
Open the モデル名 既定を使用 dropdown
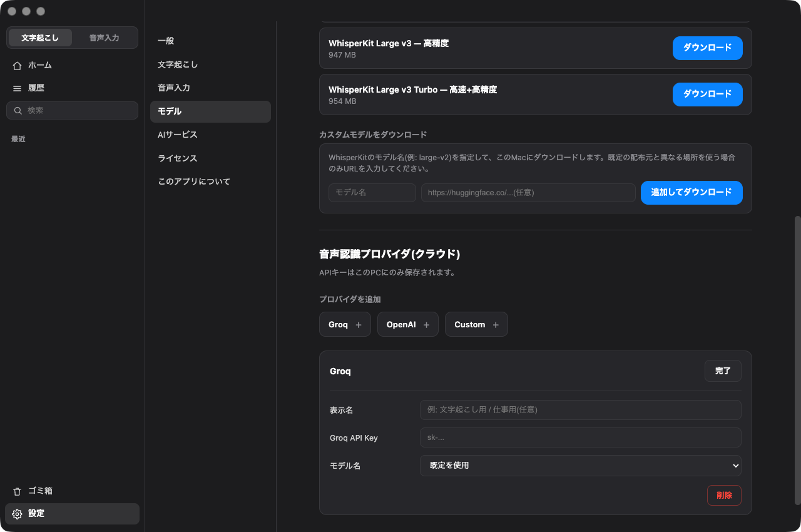click(x=580, y=466)
